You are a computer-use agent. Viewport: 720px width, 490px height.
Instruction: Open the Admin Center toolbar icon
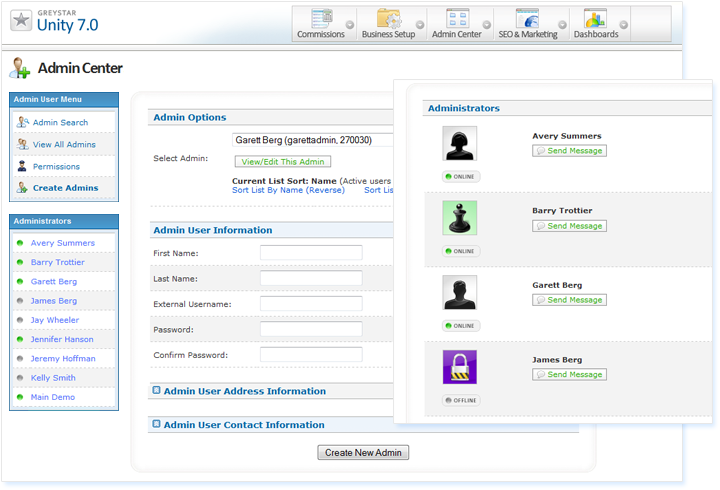pos(457,19)
